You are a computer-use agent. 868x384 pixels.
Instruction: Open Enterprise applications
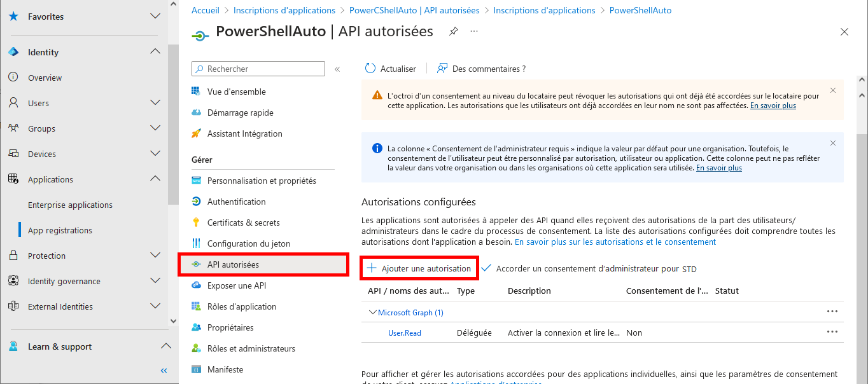pyautogui.click(x=69, y=204)
